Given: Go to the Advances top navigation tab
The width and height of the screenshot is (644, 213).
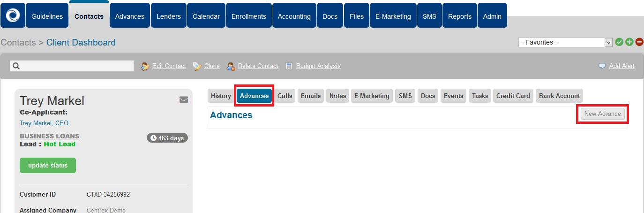Looking at the screenshot, I should (130, 15).
